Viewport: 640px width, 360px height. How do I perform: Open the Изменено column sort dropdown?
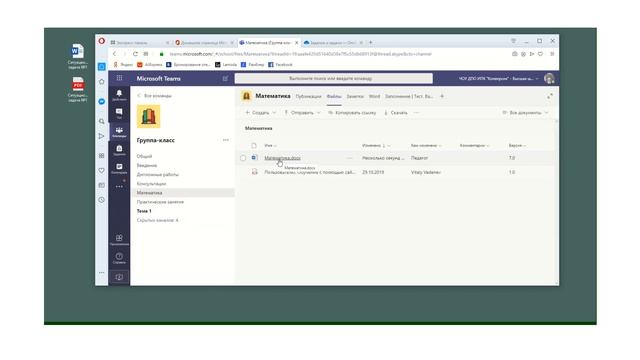tap(376, 146)
